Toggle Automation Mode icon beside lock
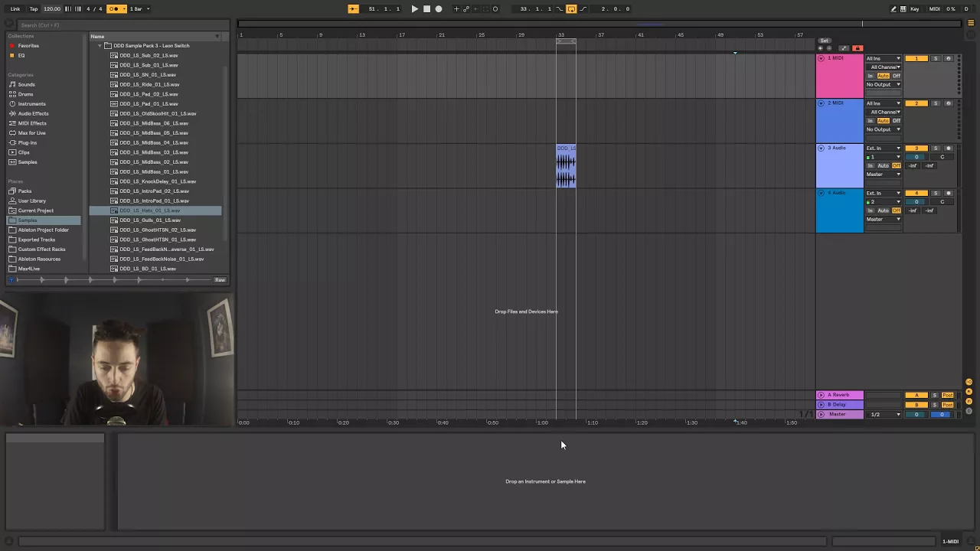 844,48
